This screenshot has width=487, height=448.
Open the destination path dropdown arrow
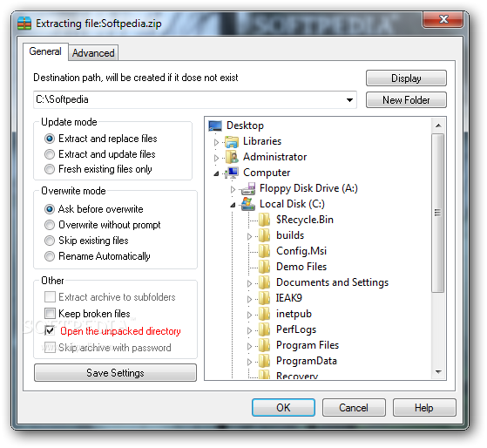tap(349, 100)
